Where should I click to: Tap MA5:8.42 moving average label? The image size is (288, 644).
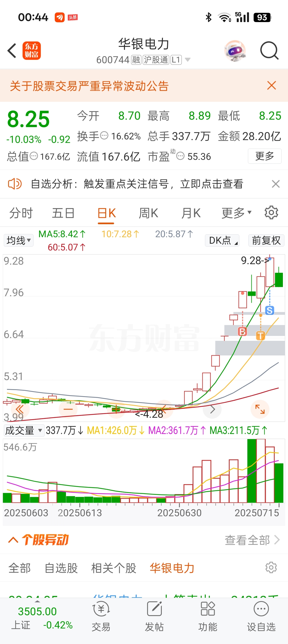[62, 234]
